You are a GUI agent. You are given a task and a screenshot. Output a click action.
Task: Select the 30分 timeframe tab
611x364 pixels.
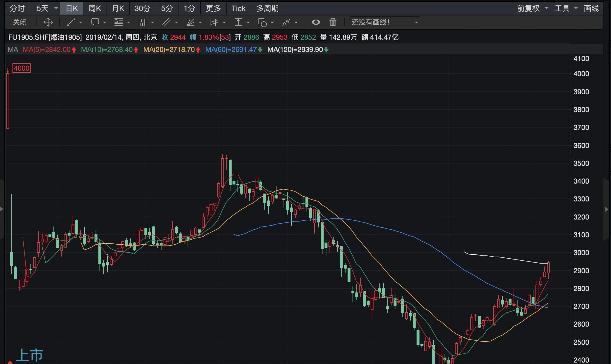pos(142,8)
